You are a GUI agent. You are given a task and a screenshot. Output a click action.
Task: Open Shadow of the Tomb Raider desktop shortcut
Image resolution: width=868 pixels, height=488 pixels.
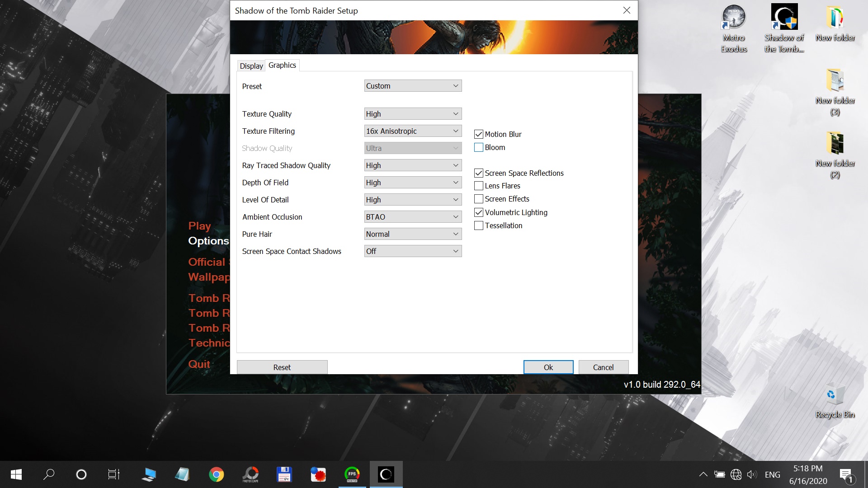(784, 29)
